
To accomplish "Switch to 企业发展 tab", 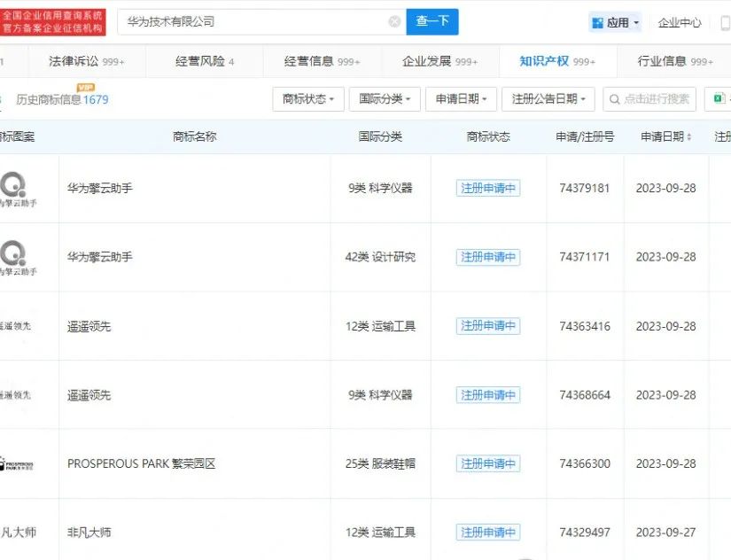I will (440, 61).
